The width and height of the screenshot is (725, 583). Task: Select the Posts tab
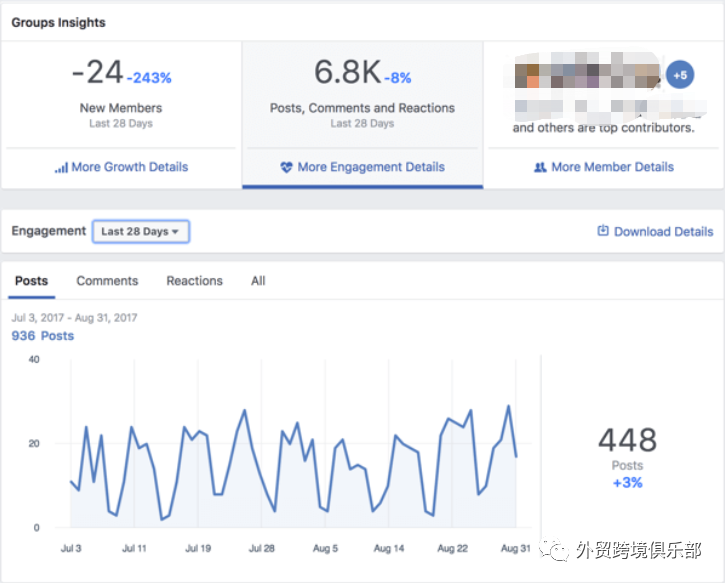point(31,281)
